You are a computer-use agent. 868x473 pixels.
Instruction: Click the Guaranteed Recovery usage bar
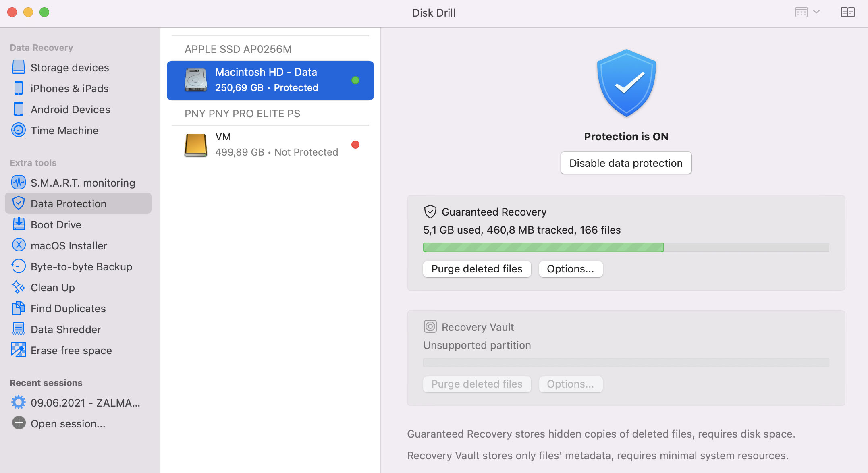click(626, 247)
